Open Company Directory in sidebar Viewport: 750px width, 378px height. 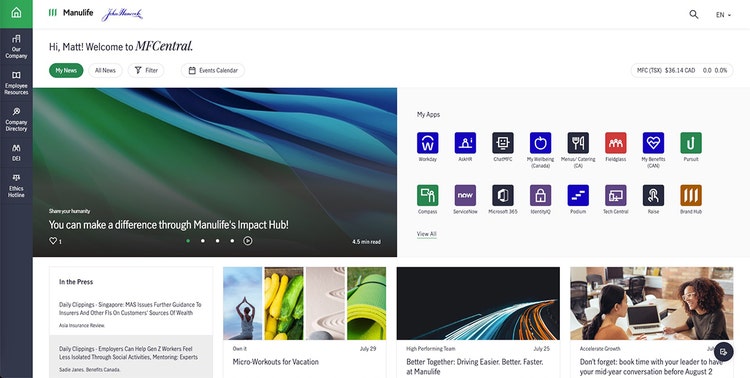click(16, 119)
